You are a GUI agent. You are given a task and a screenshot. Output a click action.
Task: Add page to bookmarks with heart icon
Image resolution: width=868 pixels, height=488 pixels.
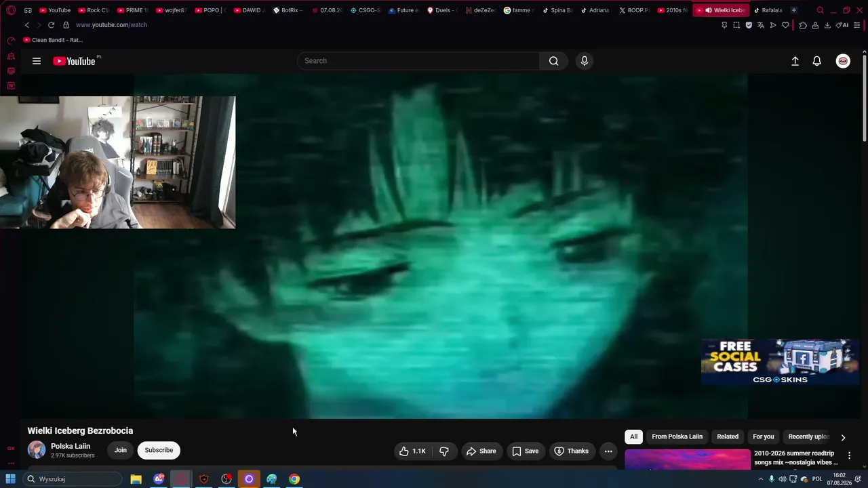(785, 25)
